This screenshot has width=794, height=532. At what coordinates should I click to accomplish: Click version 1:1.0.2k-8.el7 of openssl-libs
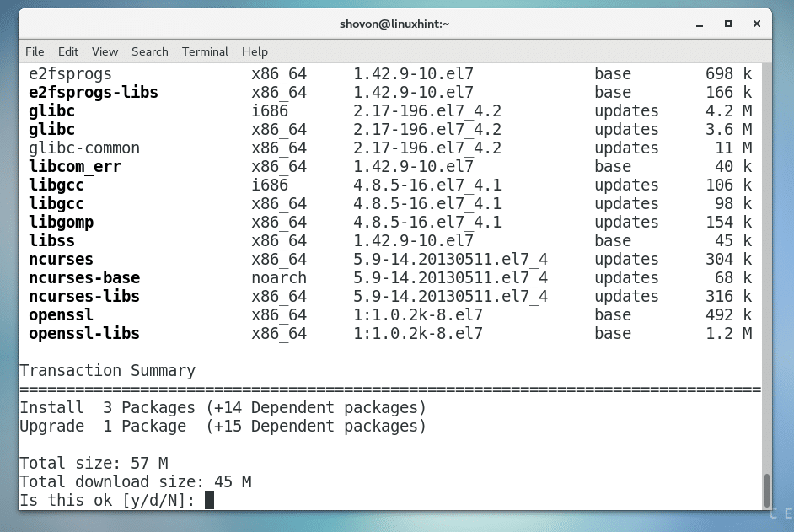click(x=418, y=334)
